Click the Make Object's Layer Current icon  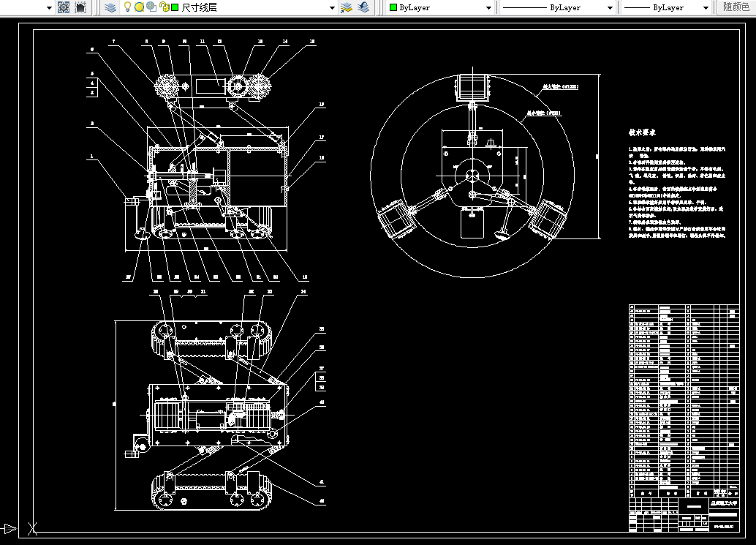click(x=347, y=7)
